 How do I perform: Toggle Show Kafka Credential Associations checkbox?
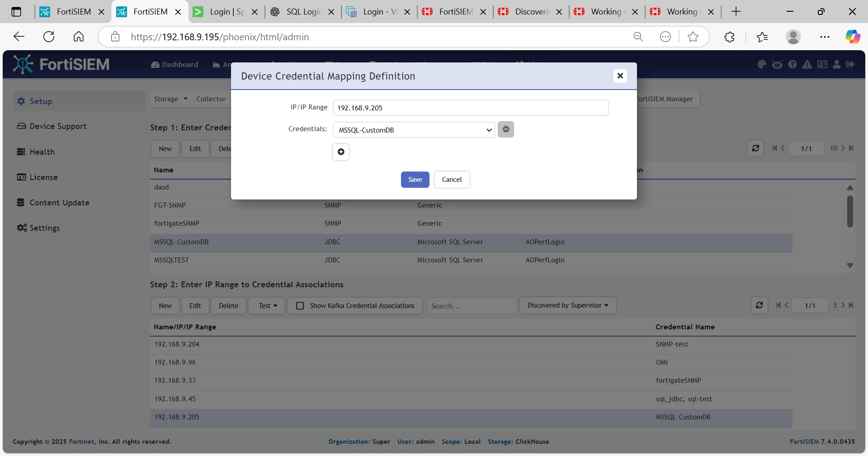pos(300,306)
